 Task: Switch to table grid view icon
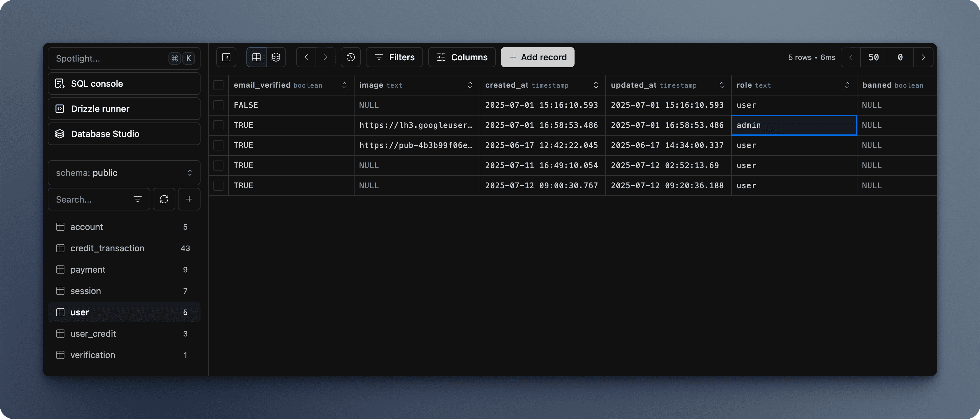[256, 57]
